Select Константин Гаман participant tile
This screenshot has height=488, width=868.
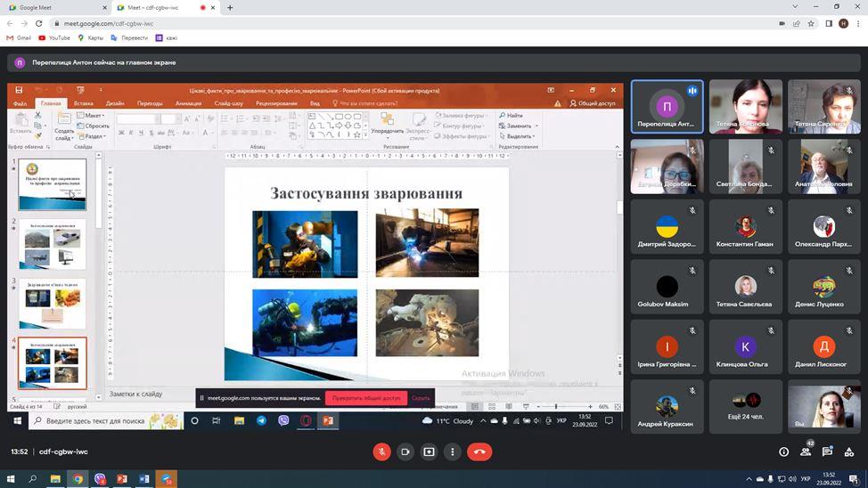click(x=746, y=227)
